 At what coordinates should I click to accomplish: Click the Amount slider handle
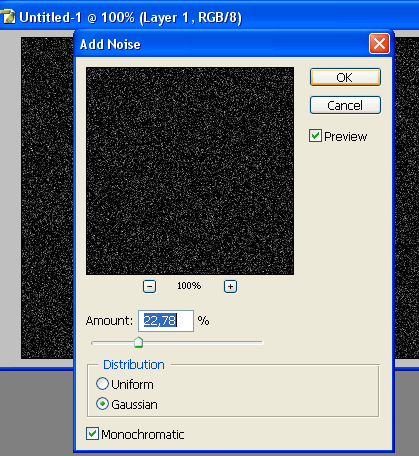tap(138, 342)
